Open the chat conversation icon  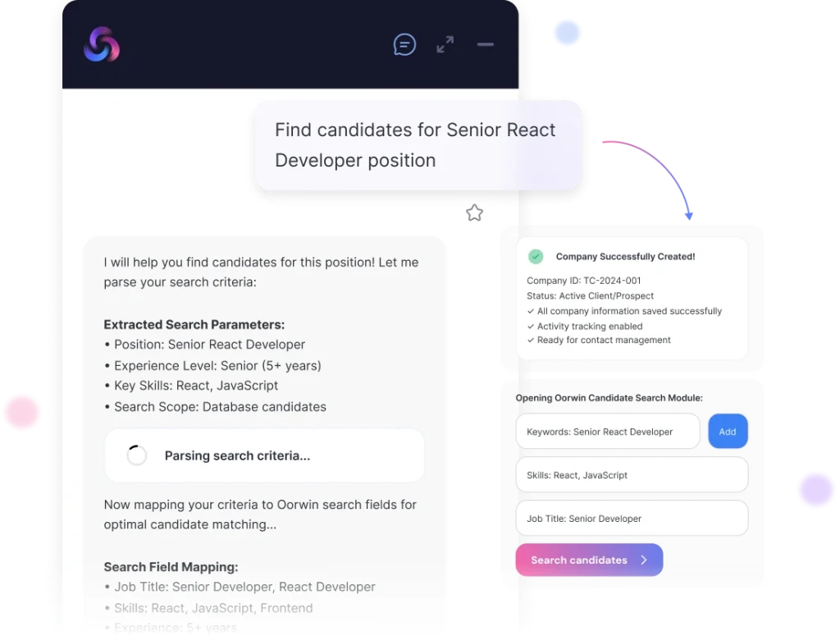[x=404, y=44]
